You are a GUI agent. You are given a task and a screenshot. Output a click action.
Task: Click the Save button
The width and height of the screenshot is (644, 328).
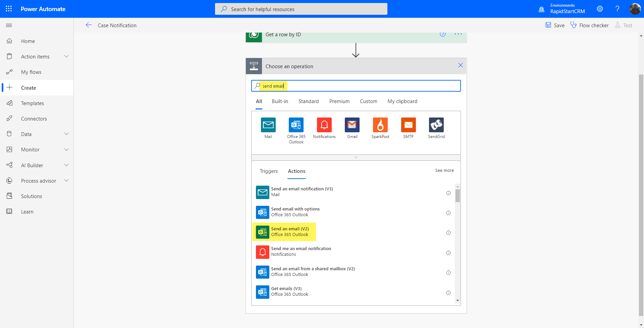(555, 25)
